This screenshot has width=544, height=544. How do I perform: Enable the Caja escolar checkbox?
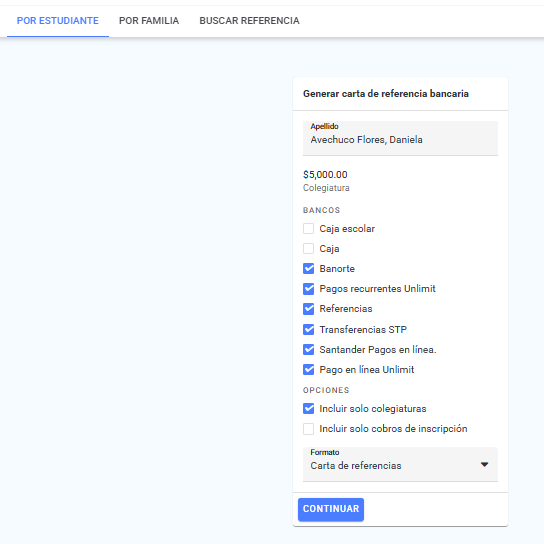click(308, 229)
